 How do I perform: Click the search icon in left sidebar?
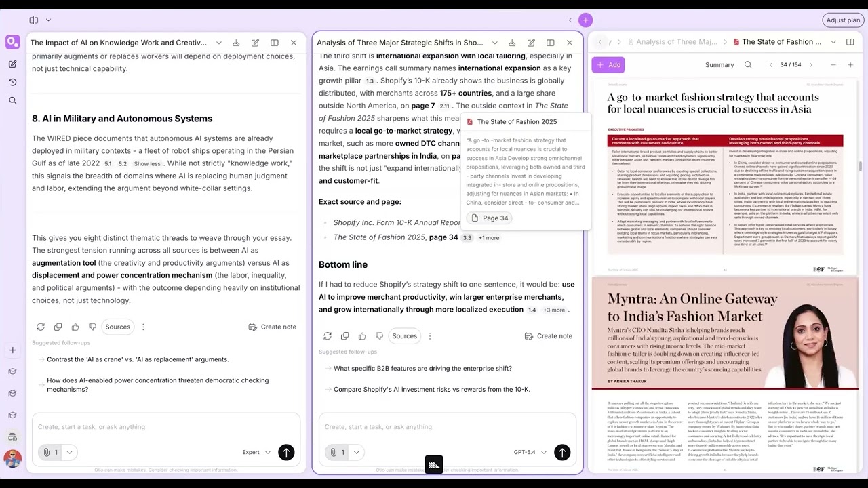(12, 100)
